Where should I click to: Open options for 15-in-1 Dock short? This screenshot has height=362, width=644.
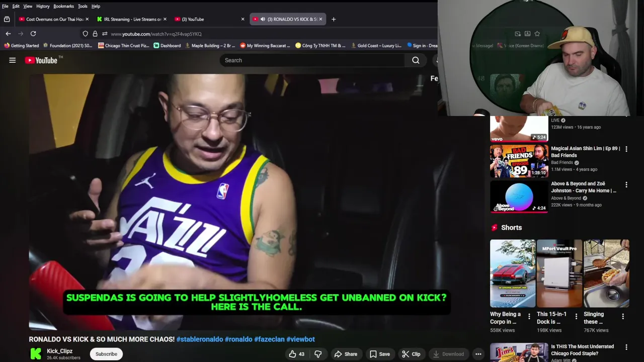[x=576, y=316]
